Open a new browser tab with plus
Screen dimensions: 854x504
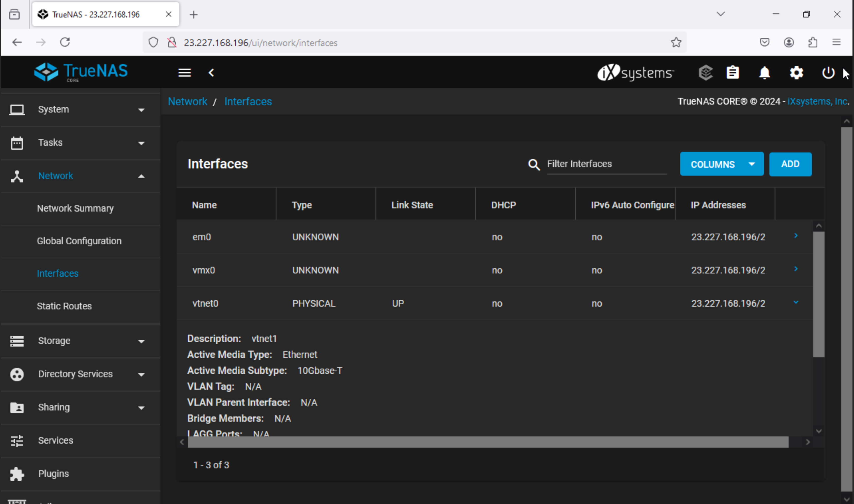click(x=193, y=14)
